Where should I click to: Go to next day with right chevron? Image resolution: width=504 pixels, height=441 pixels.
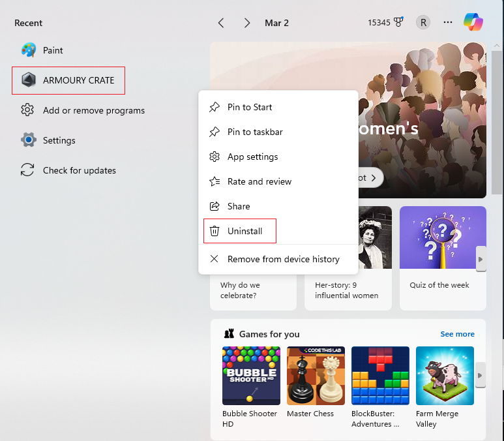[246, 23]
